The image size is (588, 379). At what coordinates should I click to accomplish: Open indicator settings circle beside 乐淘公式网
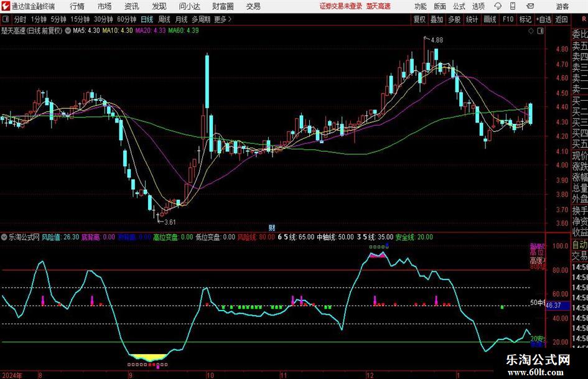click(4, 236)
